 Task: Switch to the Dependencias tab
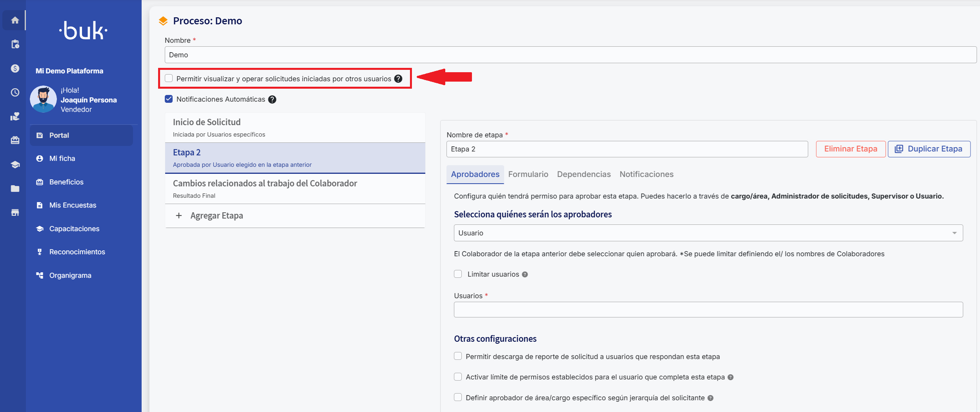pyautogui.click(x=584, y=174)
